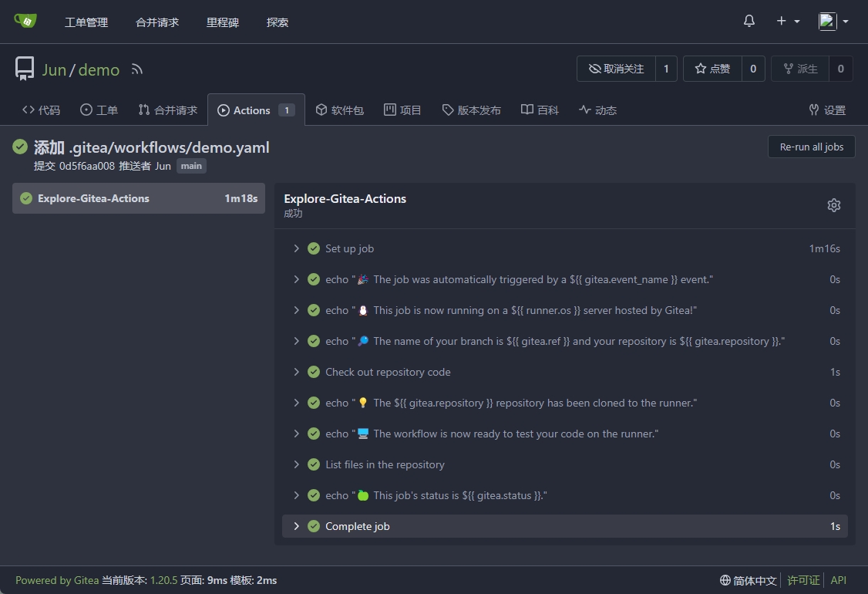Viewport: 868px width, 594px height.
Task: Select the Explore-Gitea-Actions job in sidebar
Action: point(139,198)
